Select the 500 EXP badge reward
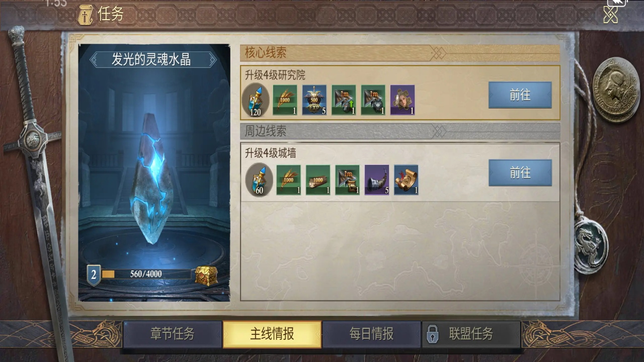 pos(314,100)
